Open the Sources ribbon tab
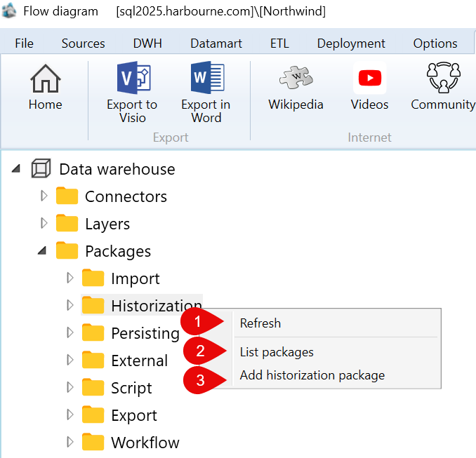Viewport: 476px width, 458px height. pyautogui.click(x=83, y=43)
